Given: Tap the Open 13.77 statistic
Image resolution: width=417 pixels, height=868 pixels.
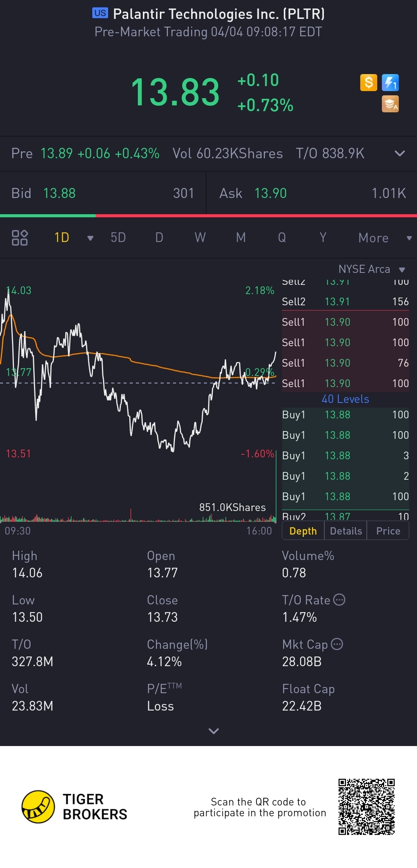Looking at the screenshot, I should (x=162, y=564).
